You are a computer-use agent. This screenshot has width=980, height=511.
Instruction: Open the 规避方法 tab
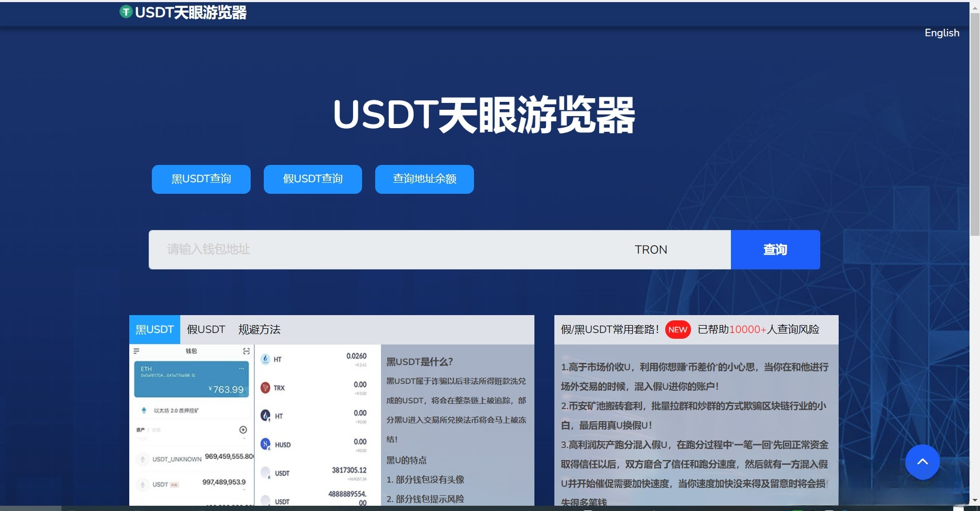(260, 329)
